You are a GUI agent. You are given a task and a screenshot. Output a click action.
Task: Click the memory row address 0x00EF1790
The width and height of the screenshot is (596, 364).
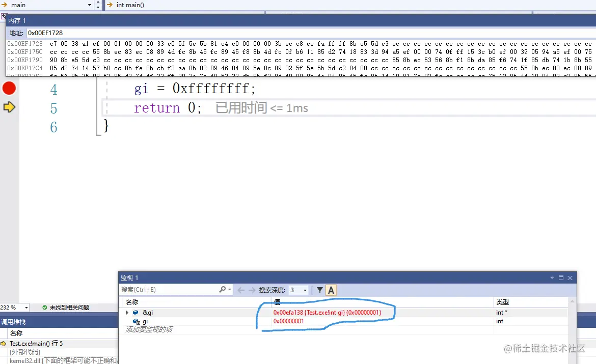[25, 60]
